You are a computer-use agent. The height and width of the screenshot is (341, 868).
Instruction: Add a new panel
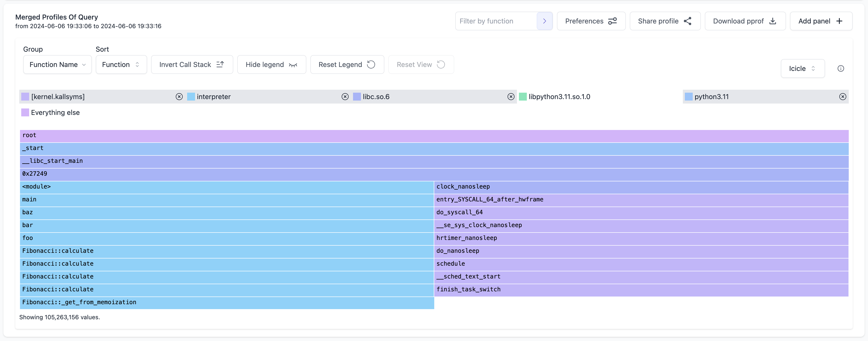(821, 21)
